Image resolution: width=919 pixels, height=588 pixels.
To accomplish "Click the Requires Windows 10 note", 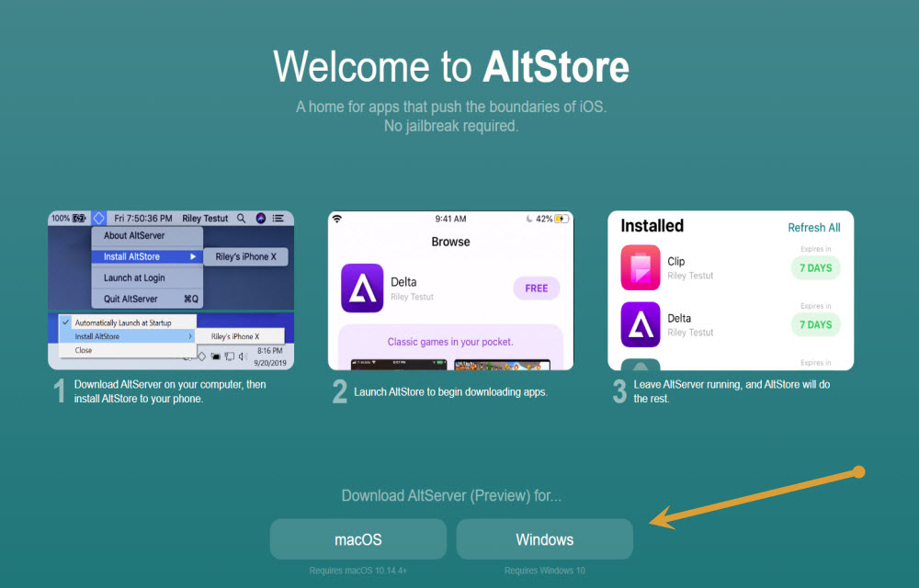I will point(544,570).
